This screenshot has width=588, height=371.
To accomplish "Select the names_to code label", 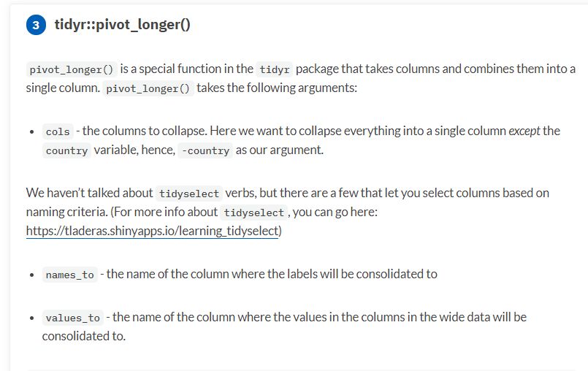I will point(69,275).
